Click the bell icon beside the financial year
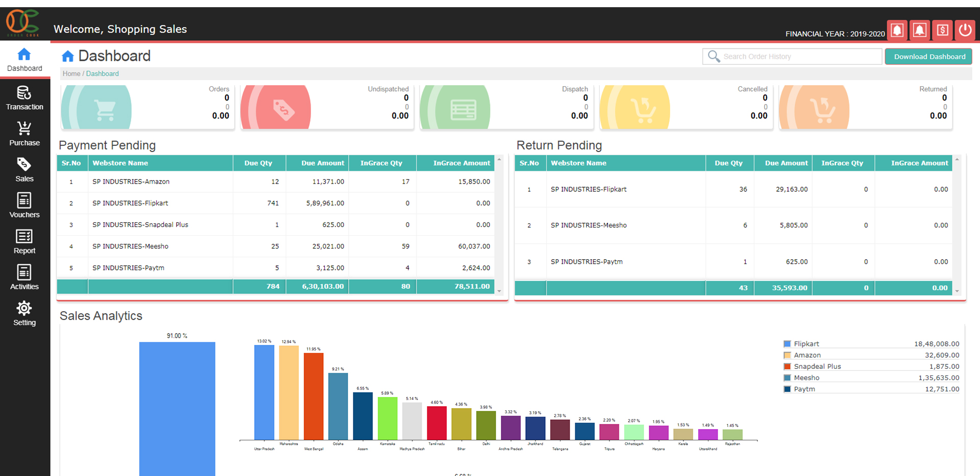Viewport: 980px width, 476px height. coord(897,30)
